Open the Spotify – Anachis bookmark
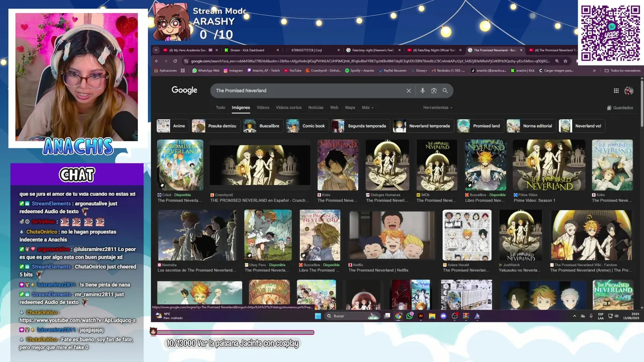 point(360,70)
